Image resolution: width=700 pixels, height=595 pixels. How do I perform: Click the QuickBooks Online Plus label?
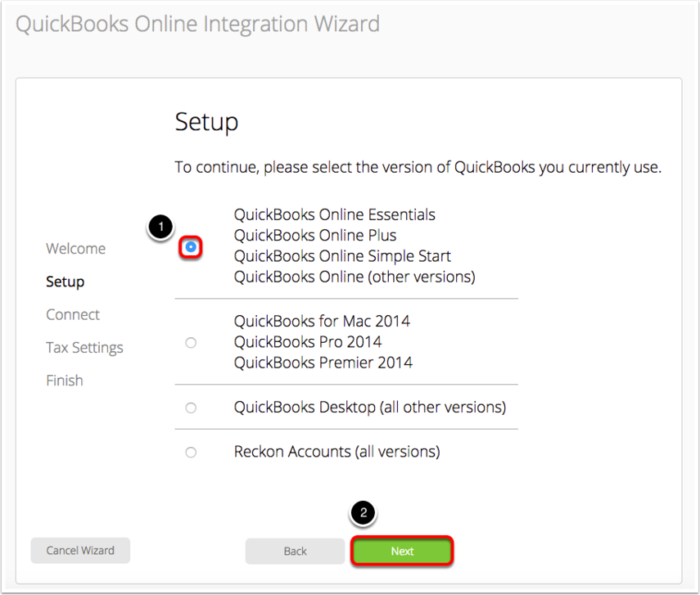pos(315,235)
